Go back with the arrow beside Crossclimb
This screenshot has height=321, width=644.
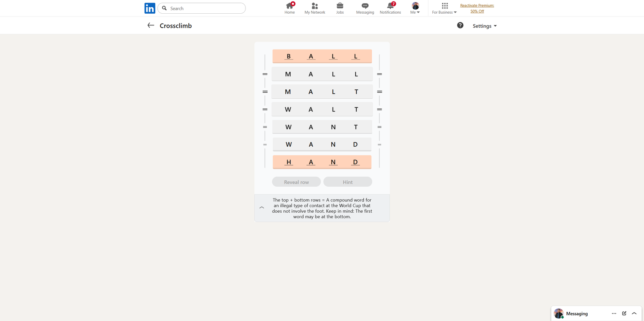[x=151, y=25]
